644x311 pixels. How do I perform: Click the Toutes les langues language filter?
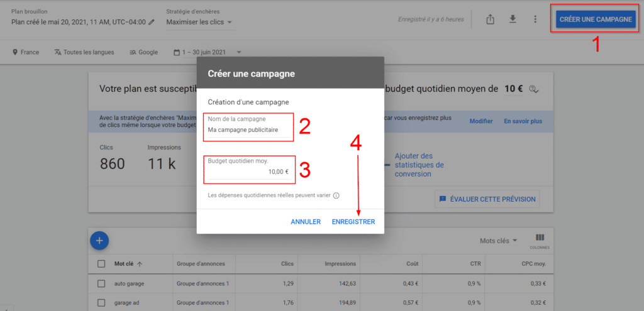(84, 52)
